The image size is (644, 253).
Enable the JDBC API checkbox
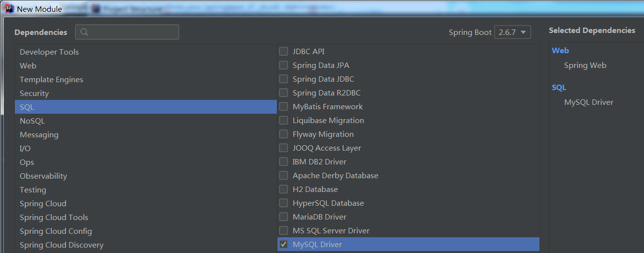(x=283, y=51)
